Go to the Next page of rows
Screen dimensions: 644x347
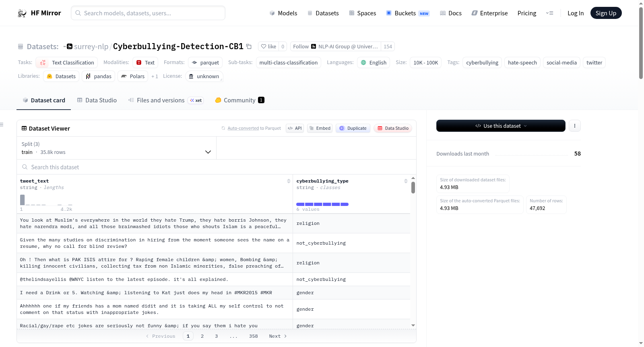point(278,336)
